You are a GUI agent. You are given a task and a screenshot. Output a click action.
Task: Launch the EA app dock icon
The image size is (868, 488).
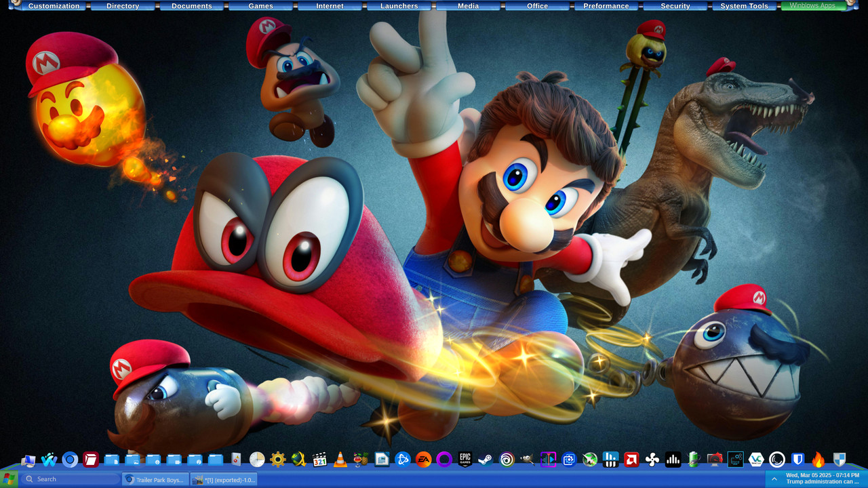click(x=423, y=460)
